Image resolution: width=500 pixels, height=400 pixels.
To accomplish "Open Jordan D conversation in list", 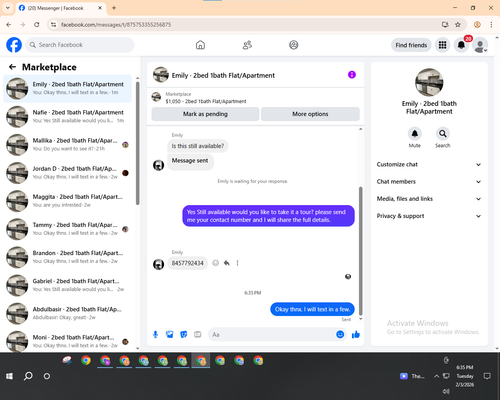I will click(67, 173).
